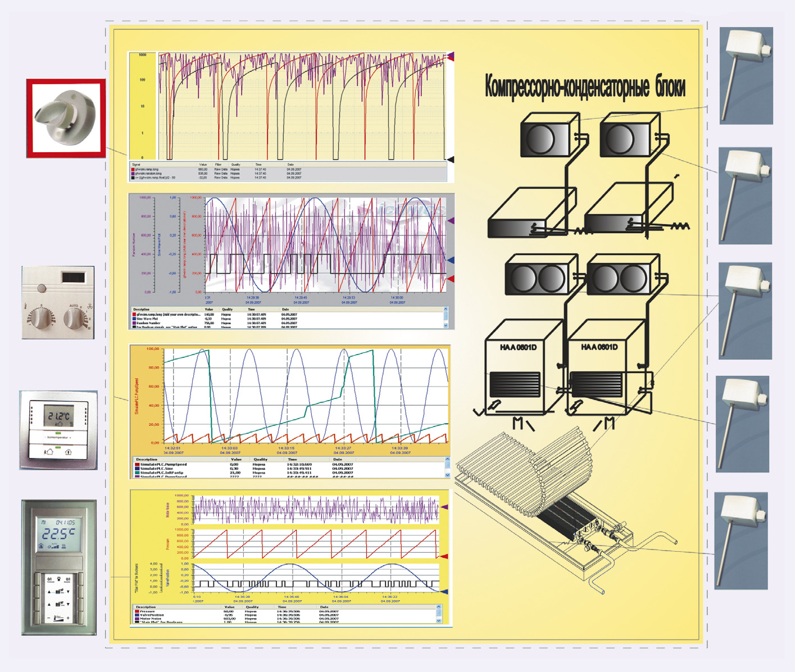Click red swatch beside gfwsim.ramp.long
This screenshot has width=795, height=672.
pyautogui.click(x=133, y=169)
